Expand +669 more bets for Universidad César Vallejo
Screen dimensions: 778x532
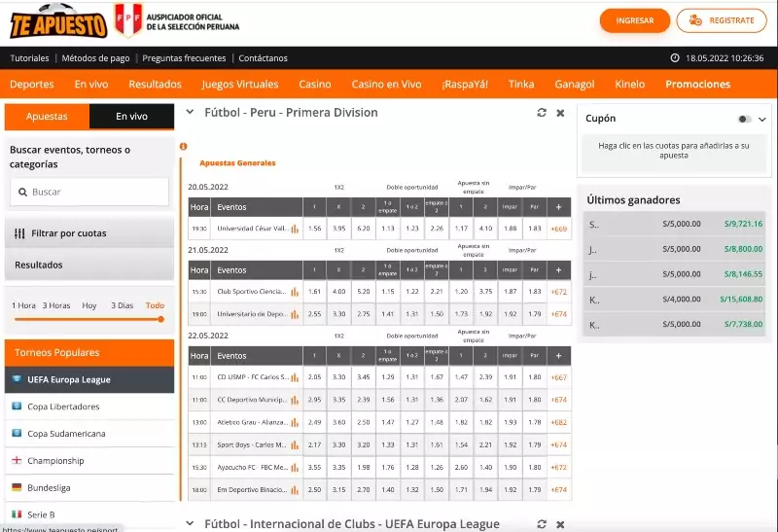click(558, 229)
